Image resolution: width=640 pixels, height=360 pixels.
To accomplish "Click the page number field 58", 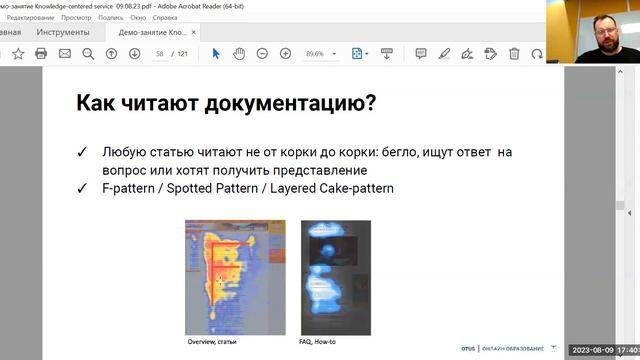I will click(x=160, y=54).
